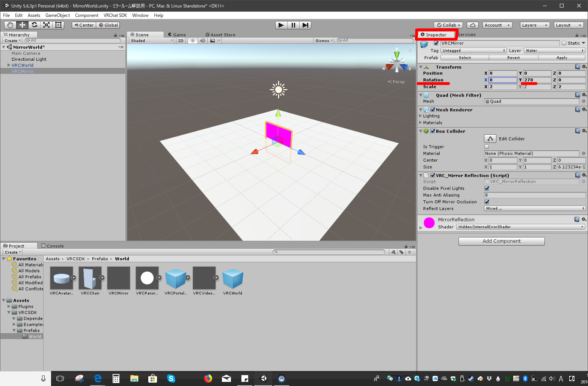Open the Shader dropdown
Viewport: 588px width, 386px height.
[x=521, y=227]
